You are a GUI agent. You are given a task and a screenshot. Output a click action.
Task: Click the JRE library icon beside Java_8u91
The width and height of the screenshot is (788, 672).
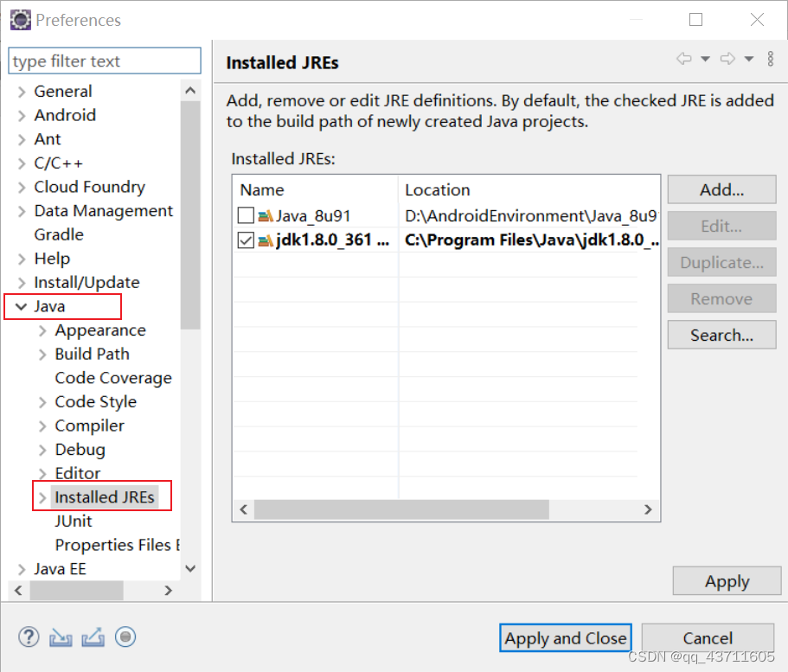coord(266,215)
